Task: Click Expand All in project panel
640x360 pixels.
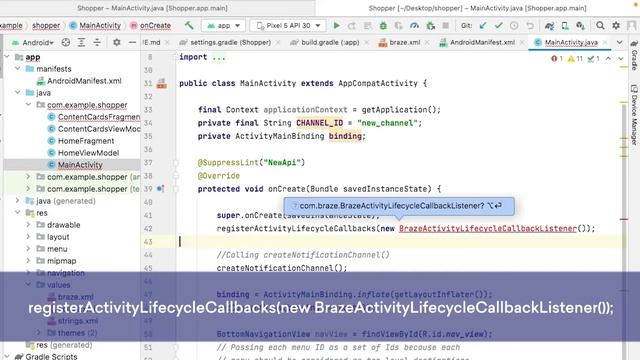Action: [81, 42]
